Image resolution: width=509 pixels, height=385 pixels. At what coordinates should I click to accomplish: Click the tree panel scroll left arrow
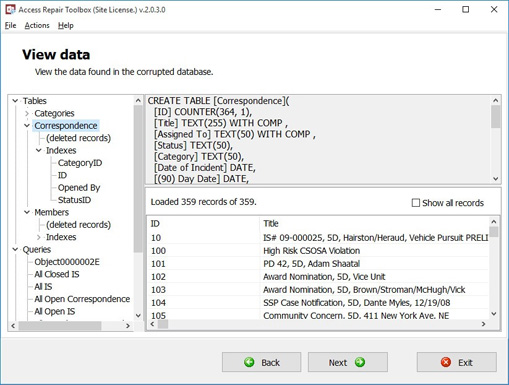(13, 326)
